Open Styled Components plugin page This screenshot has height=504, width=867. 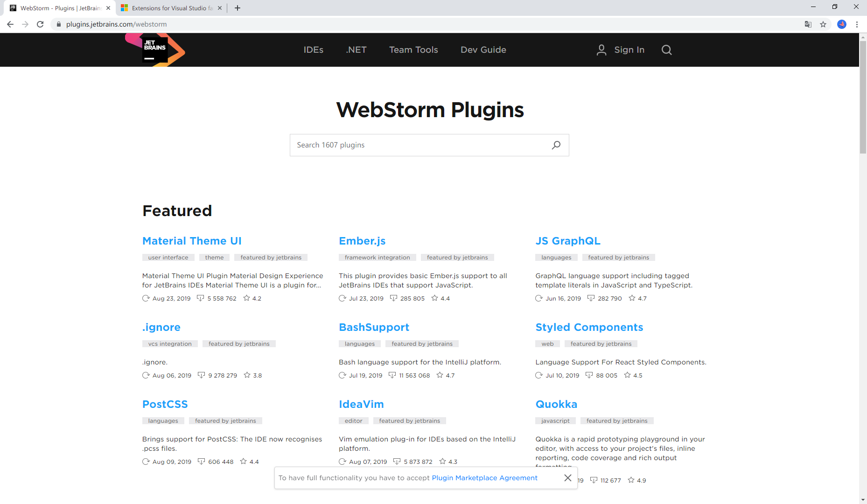589,328
